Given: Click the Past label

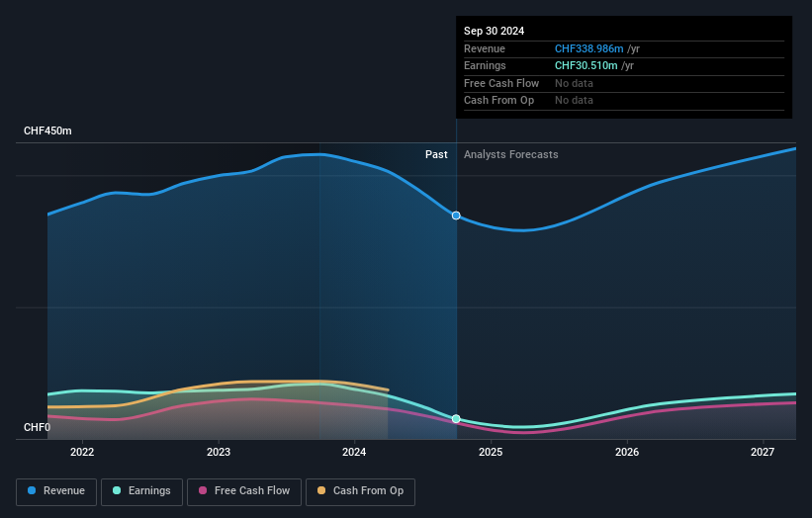Looking at the screenshot, I should point(436,154).
